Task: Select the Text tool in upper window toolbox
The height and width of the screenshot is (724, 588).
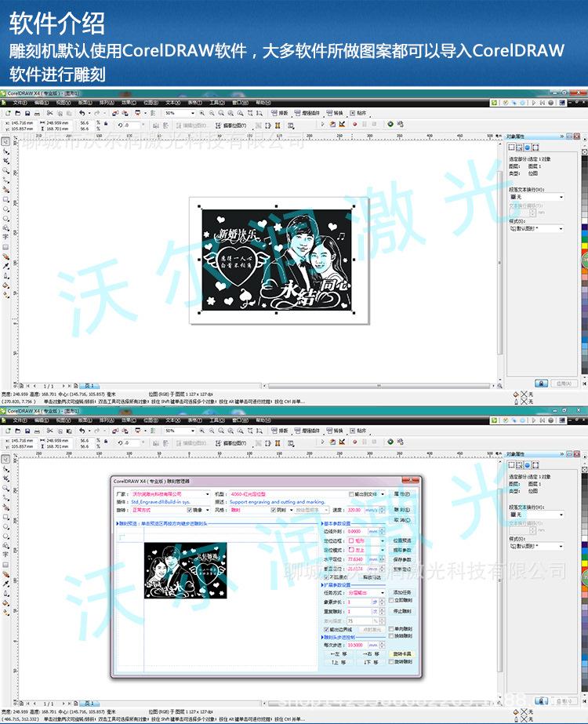Action: pos(6,237)
